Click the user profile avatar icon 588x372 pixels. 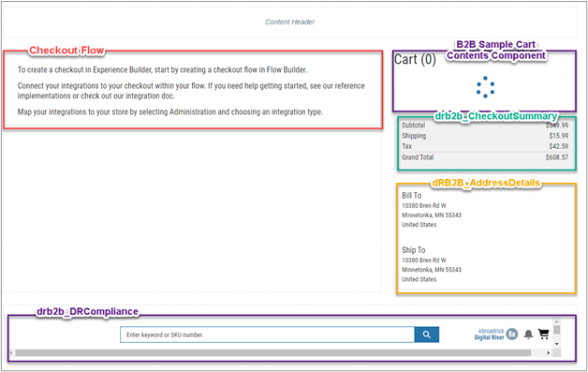click(512, 334)
